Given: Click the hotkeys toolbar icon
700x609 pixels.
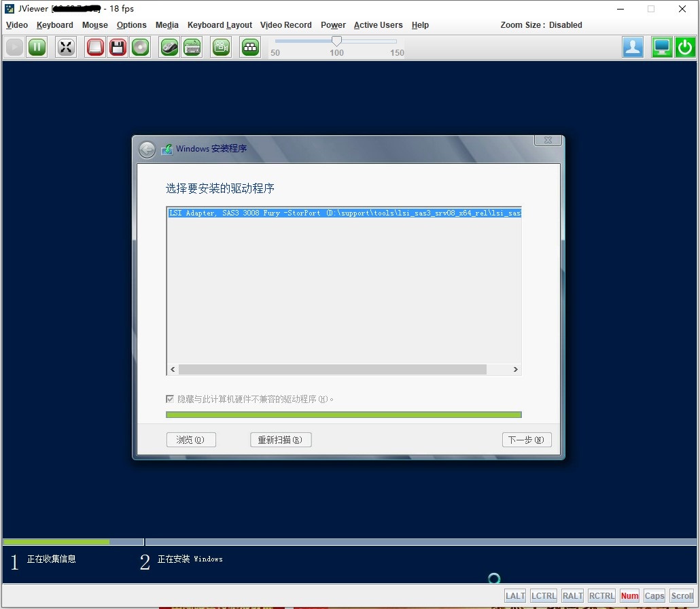Looking at the screenshot, I should pyautogui.click(x=251, y=48).
